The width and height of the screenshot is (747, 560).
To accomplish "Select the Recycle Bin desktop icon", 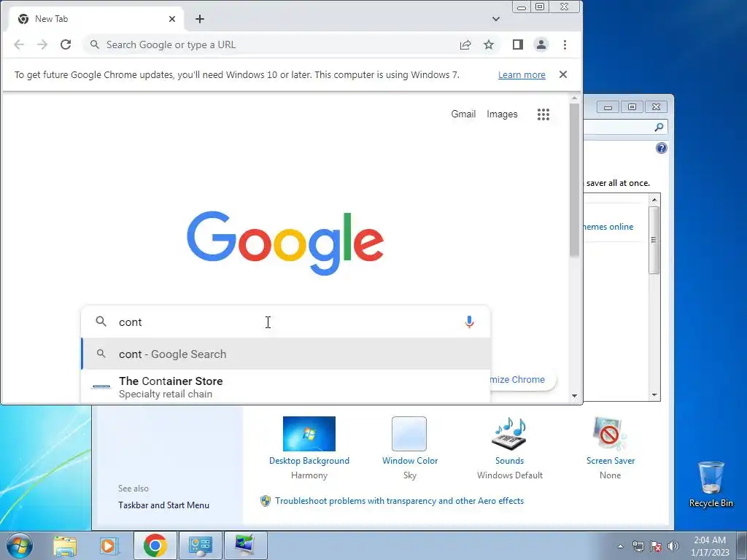I will pos(711,484).
